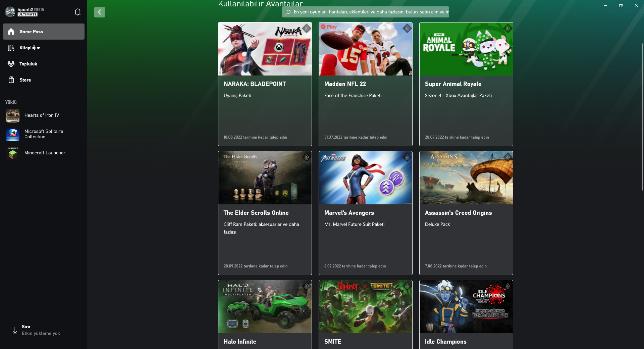Click the perk badge on Super Animal Royale card
The width and height of the screenshot is (644, 349).
click(508, 28)
